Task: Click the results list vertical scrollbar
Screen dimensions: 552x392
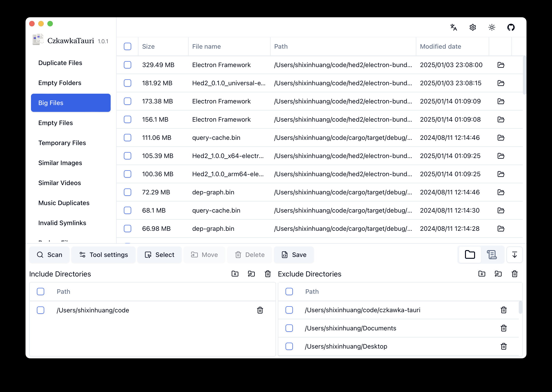Action: click(x=524, y=75)
